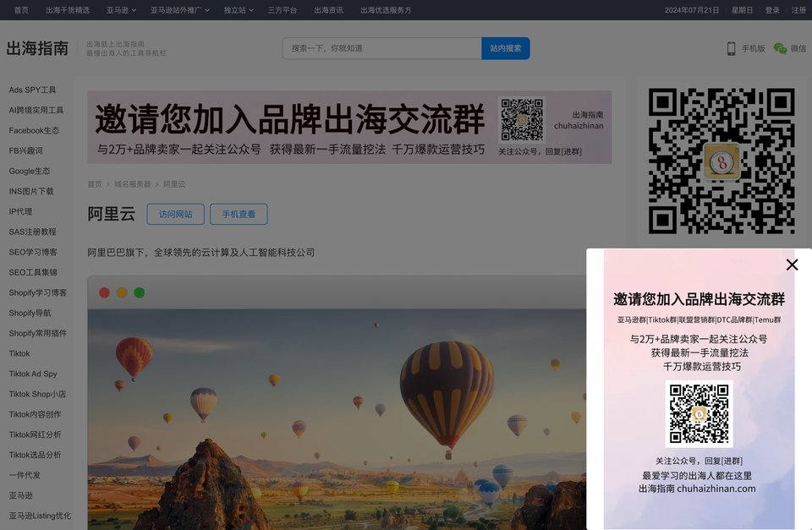
Task: Expand the 亚马逊站外推广 dropdown
Action: 179,10
